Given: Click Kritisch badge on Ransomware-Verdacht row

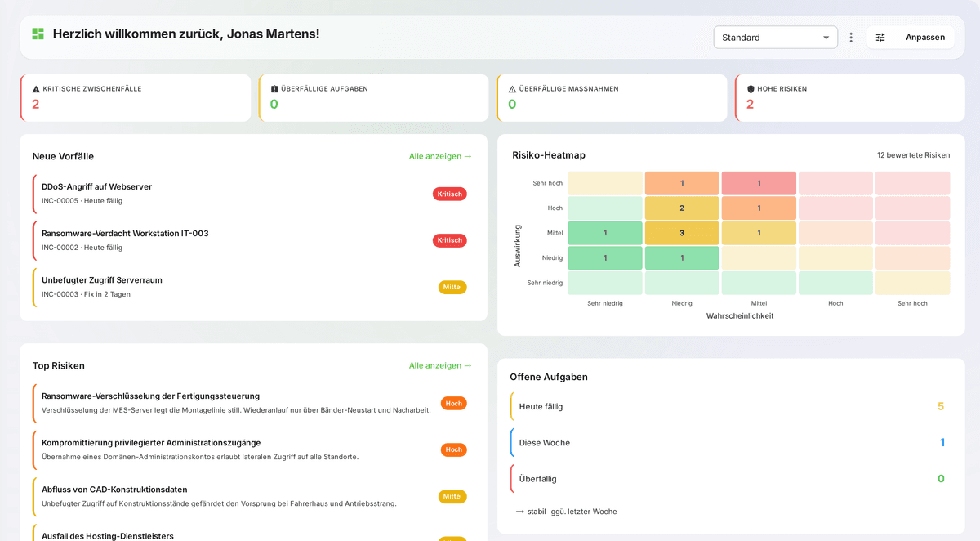Looking at the screenshot, I should click(x=450, y=240).
